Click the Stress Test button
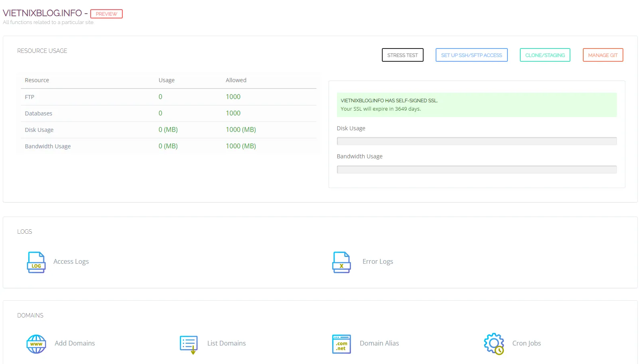 [x=403, y=55]
